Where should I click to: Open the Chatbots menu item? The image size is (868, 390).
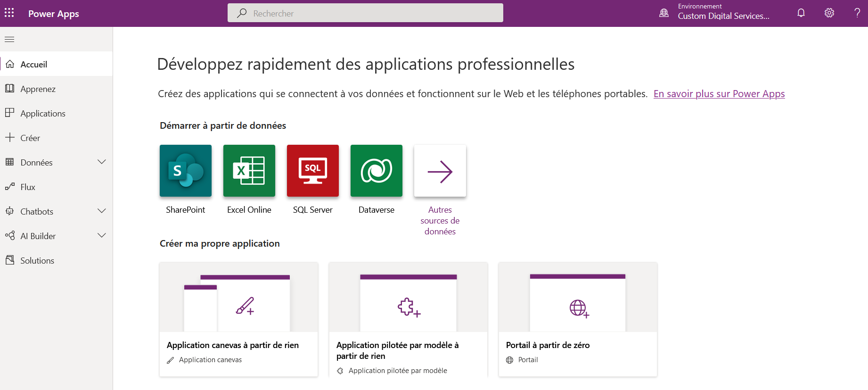tap(57, 211)
